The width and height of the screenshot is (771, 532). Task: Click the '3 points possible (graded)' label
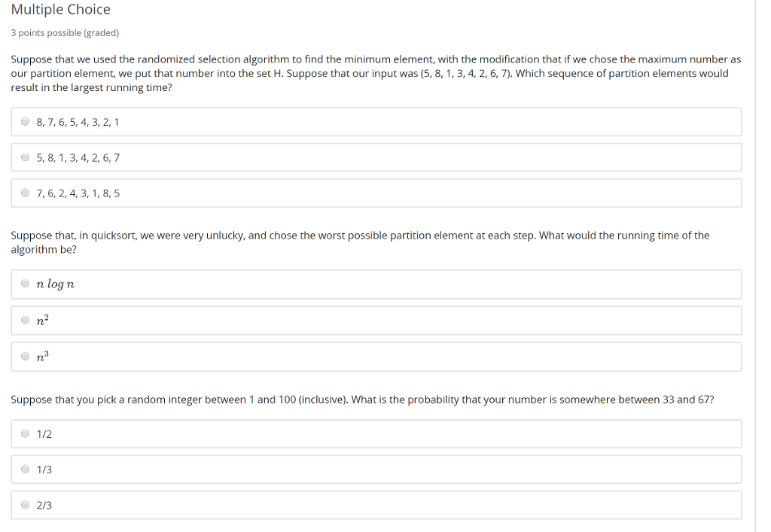pyautogui.click(x=65, y=33)
